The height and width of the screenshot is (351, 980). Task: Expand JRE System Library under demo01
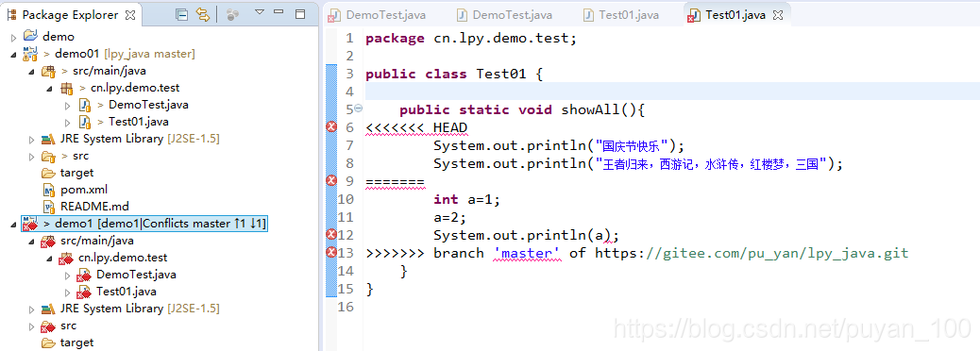pyautogui.click(x=32, y=139)
